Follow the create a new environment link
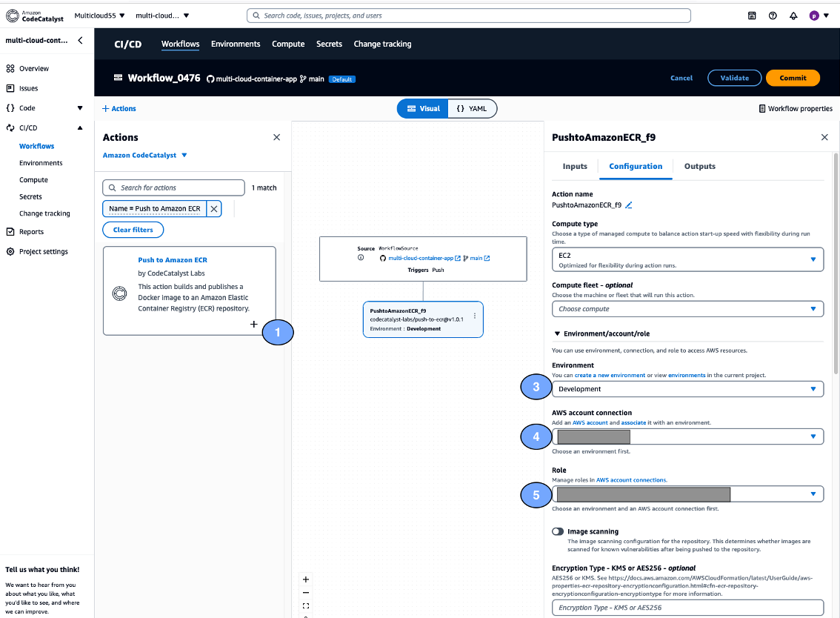Image resolution: width=840 pixels, height=618 pixels. coord(610,374)
